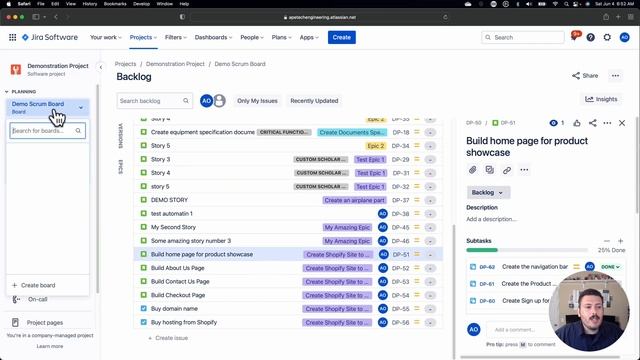The width and height of the screenshot is (640, 360).
Task: Click the add subtask plus icon
Action: point(620,241)
